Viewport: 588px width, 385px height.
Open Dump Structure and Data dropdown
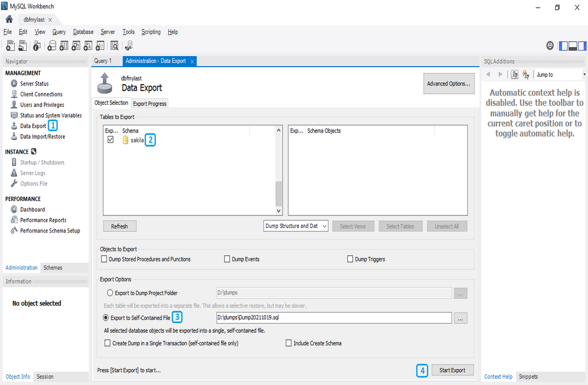[296, 225]
